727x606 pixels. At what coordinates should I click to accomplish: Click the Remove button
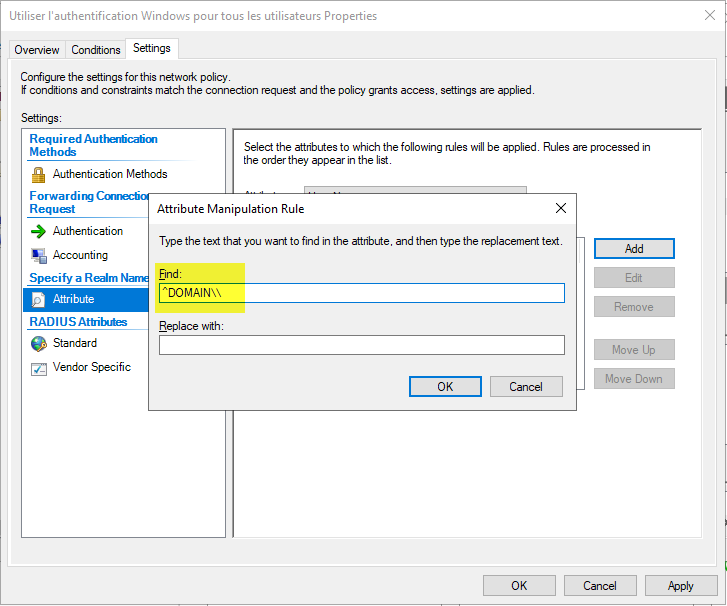(634, 307)
